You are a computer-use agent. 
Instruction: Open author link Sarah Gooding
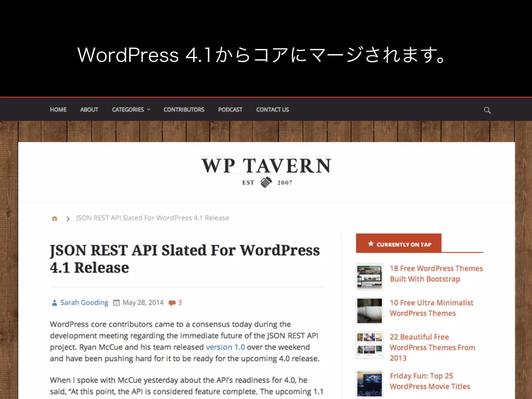pyautogui.click(x=84, y=303)
